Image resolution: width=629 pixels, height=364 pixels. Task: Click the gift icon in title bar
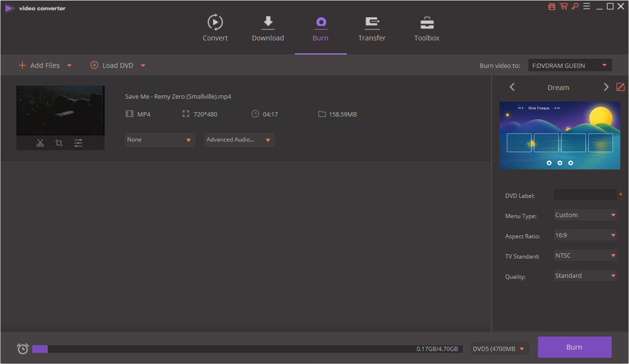pos(552,6)
